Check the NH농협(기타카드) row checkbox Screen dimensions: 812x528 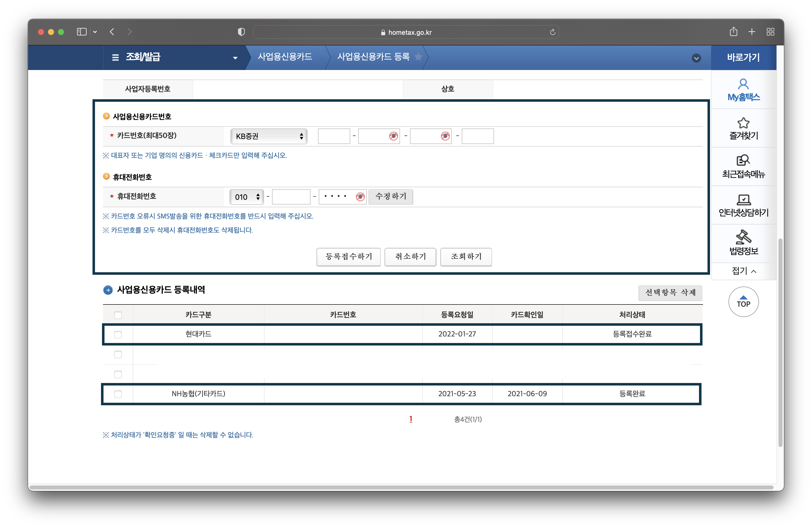tap(118, 394)
